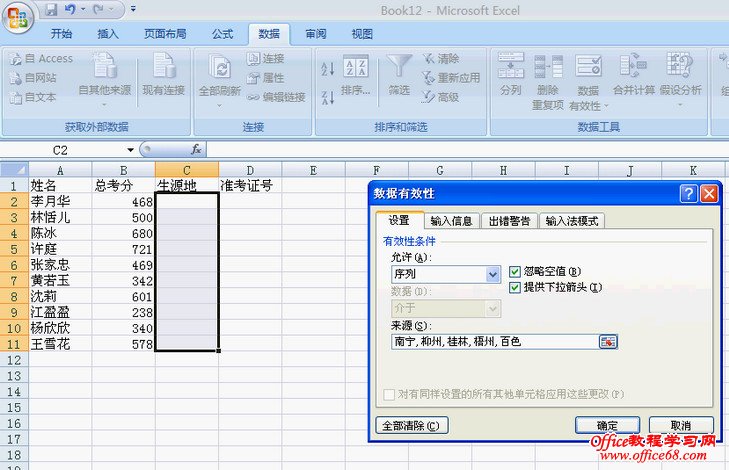Open connection properties (属性)

click(265, 78)
